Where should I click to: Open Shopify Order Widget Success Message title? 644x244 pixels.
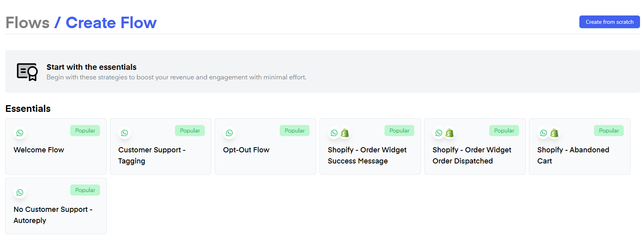point(367,155)
